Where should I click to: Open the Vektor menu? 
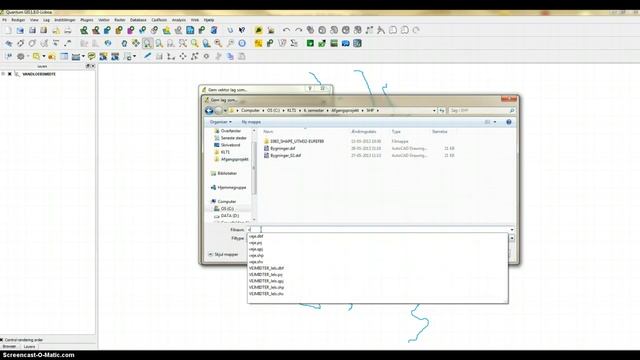[x=104, y=20]
